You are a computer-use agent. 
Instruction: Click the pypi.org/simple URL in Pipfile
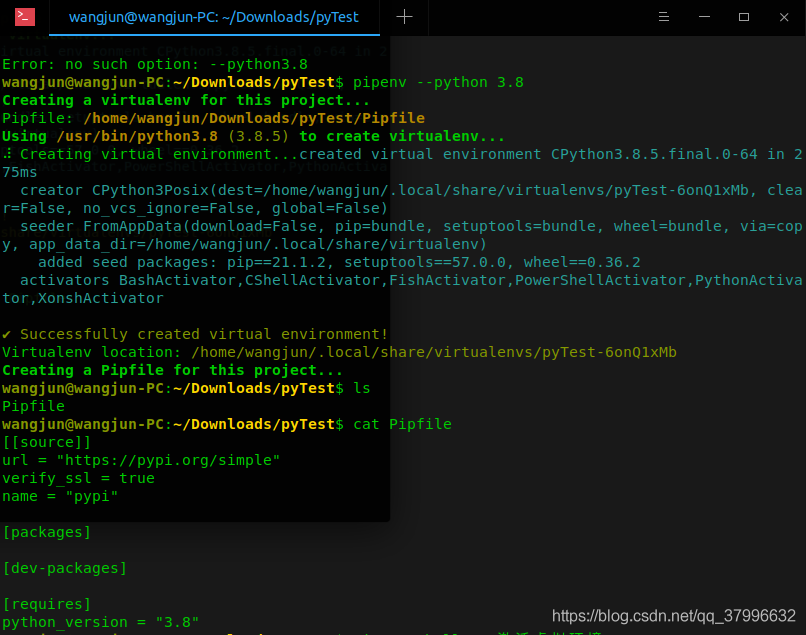point(168,460)
